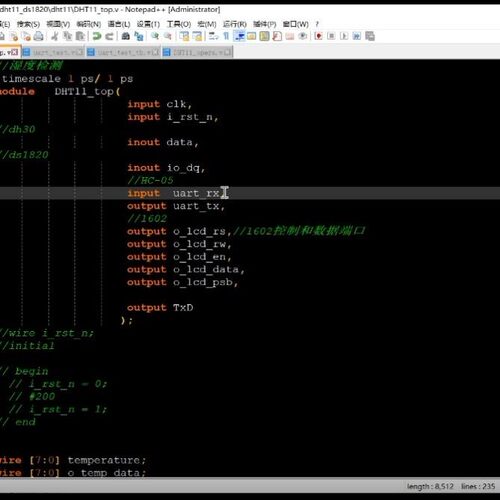Screen dimensions: 500x500
Task: Switch to the DHT11_opera.v tab
Action: coord(197,52)
